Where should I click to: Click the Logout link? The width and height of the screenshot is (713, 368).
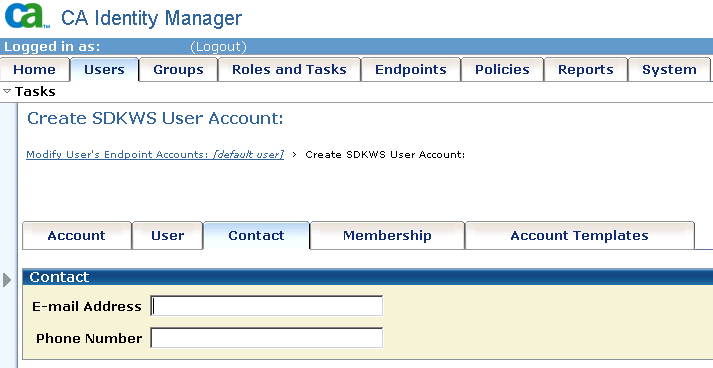[218, 47]
